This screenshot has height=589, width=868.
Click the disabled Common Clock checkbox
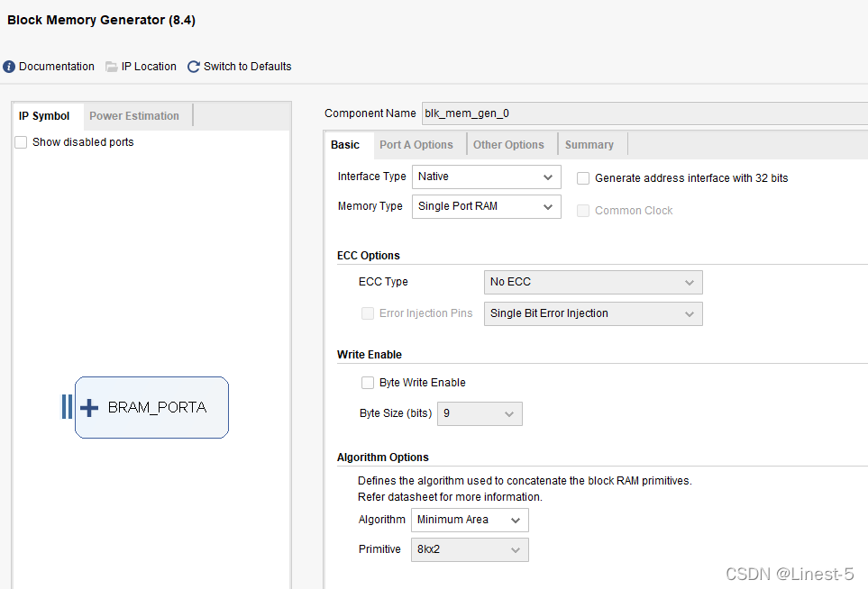(x=583, y=211)
